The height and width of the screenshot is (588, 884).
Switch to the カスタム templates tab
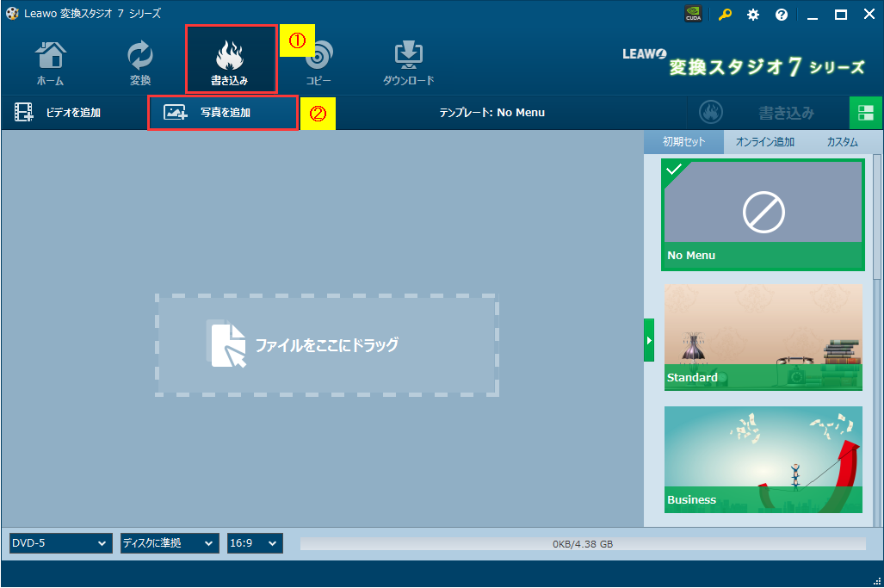click(843, 142)
